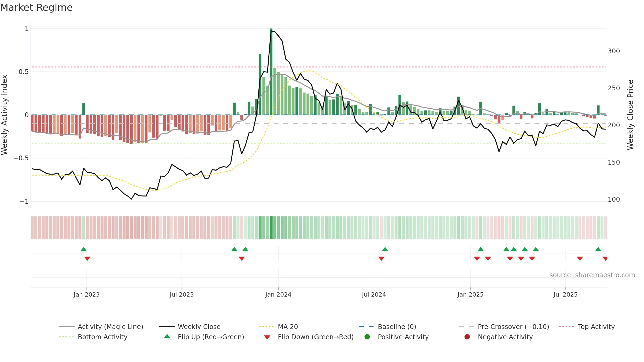Click the −0.5 activity axis tick label

click(21, 158)
